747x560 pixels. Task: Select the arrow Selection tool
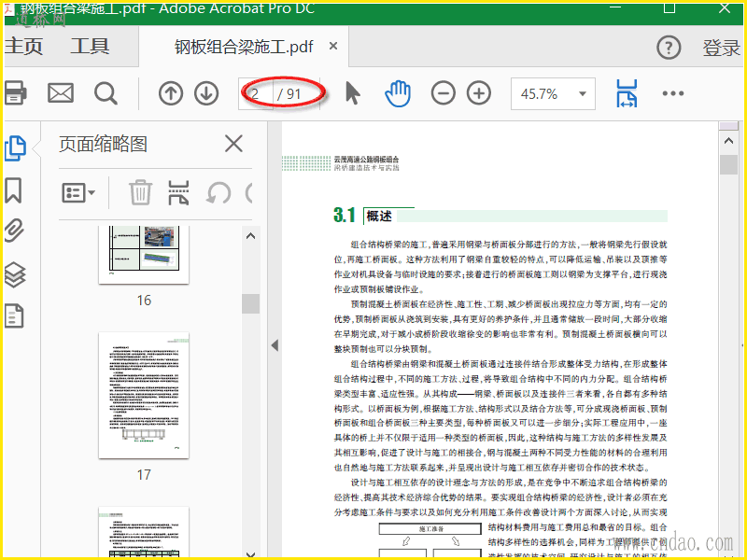[x=353, y=93]
